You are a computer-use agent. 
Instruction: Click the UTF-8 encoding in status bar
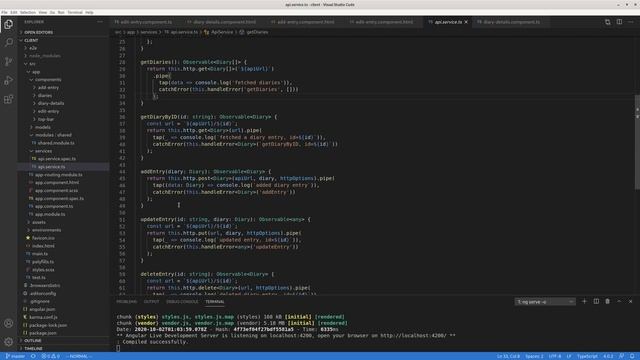(555, 356)
